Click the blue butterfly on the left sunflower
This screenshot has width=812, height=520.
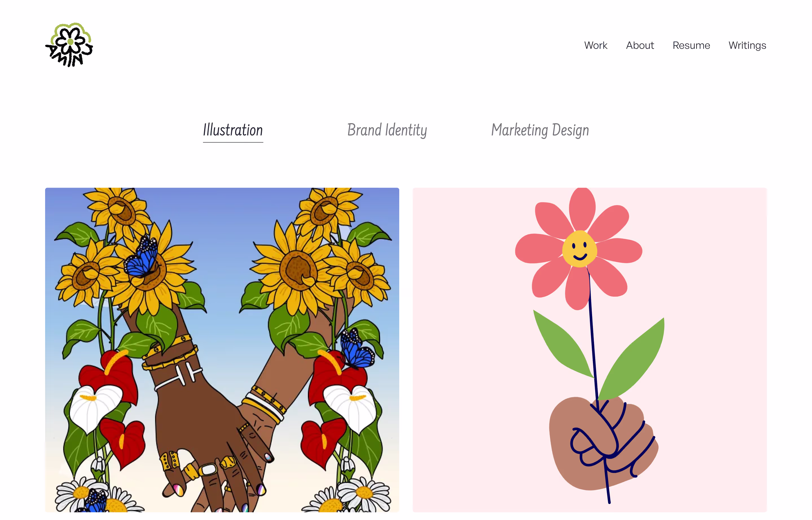141,257
